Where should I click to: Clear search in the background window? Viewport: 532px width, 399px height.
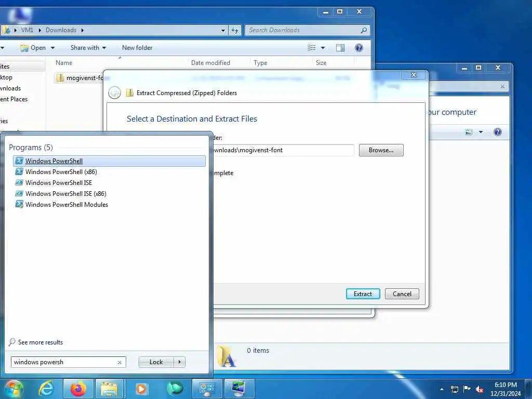tap(502, 87)
